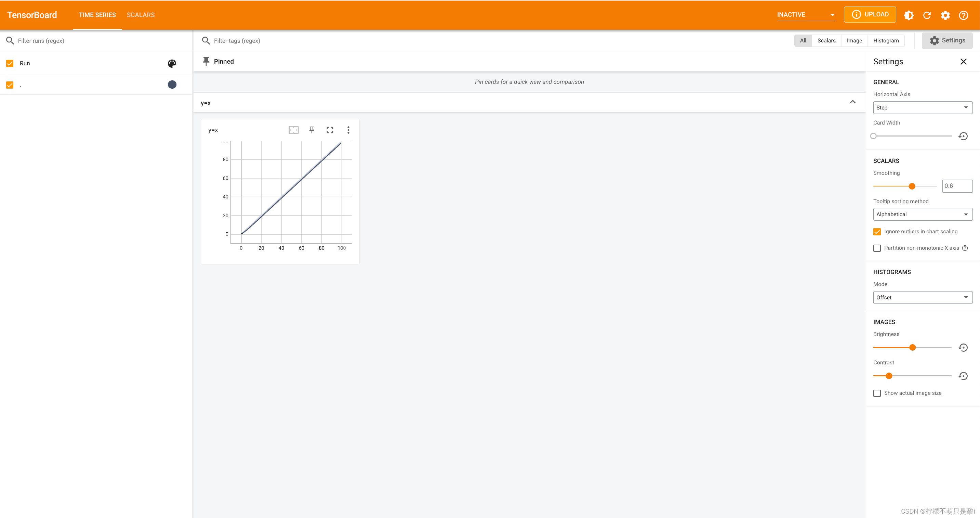Enable Partition non-monotonic X axis
This screenshot has width=980, height=518.
(x=877, y=248)
